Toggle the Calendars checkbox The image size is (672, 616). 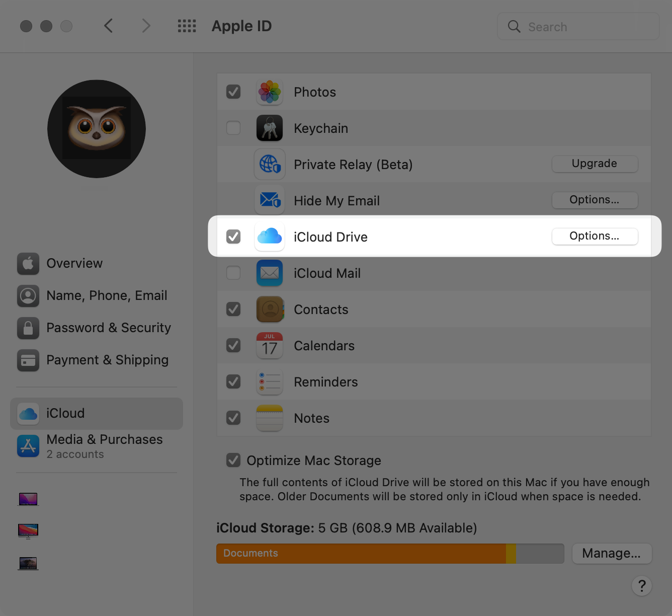233,345
